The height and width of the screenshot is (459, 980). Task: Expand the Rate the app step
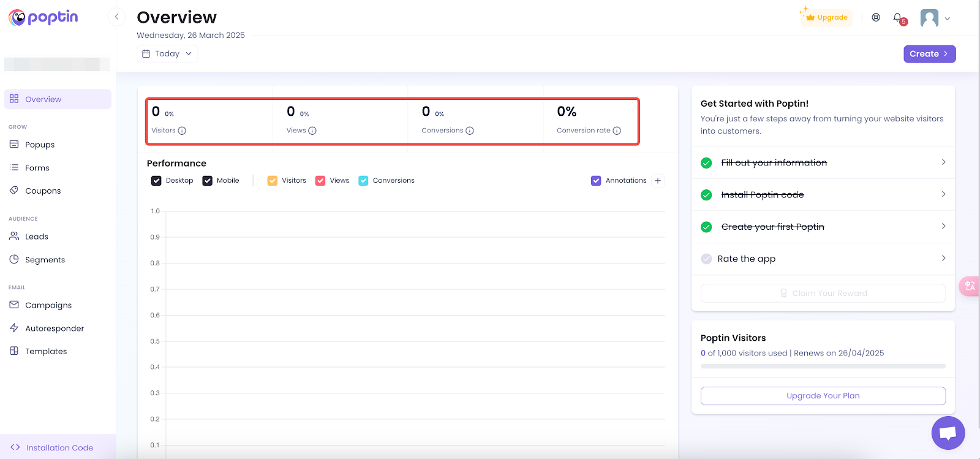[x=823, y=259]
